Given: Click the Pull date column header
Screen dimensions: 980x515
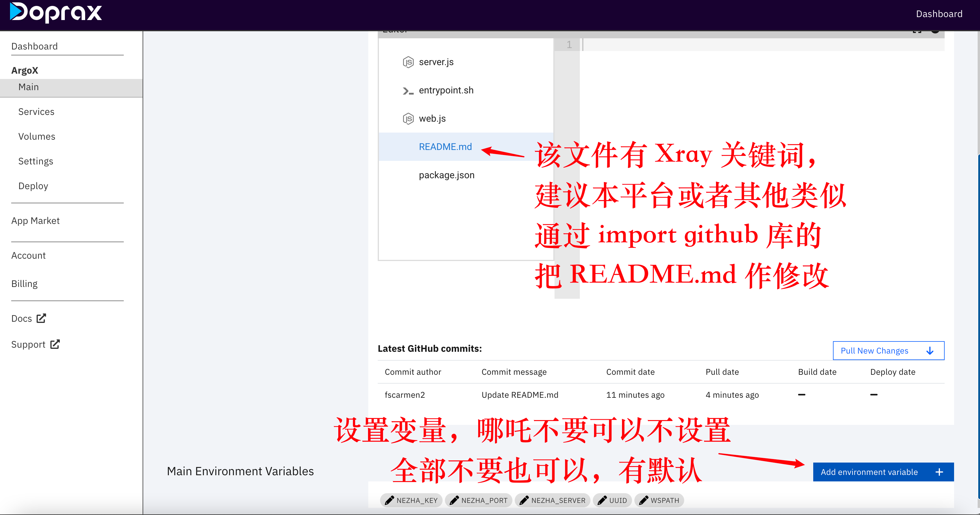Looking at the screenshot, I should coord(722,372).
